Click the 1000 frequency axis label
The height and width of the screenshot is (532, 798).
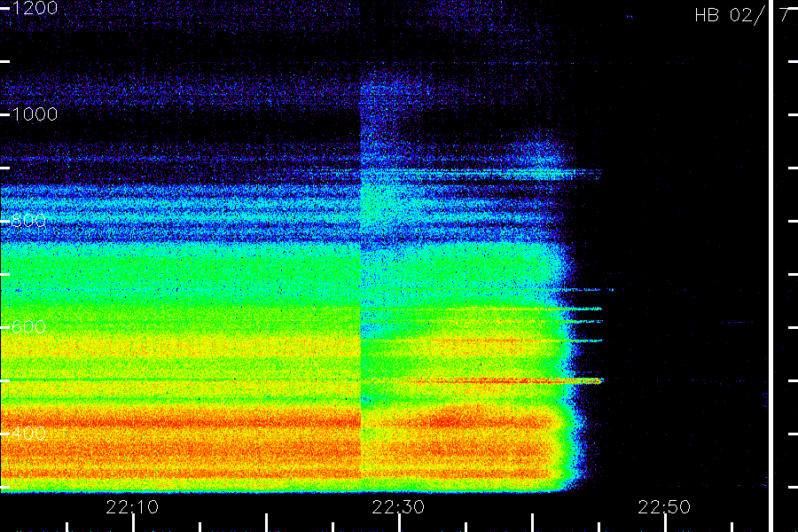34,114
